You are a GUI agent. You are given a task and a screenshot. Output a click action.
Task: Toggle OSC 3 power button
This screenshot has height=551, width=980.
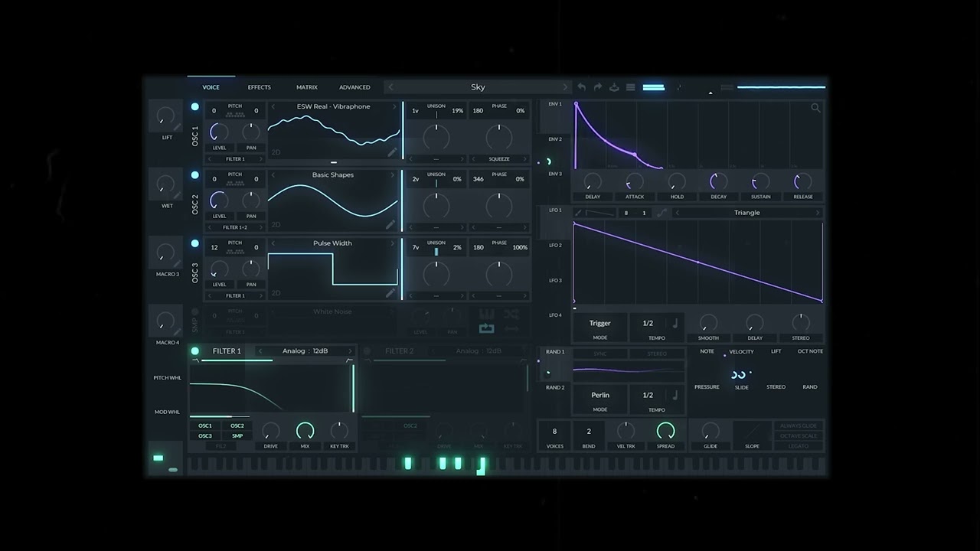coord(195,243)
